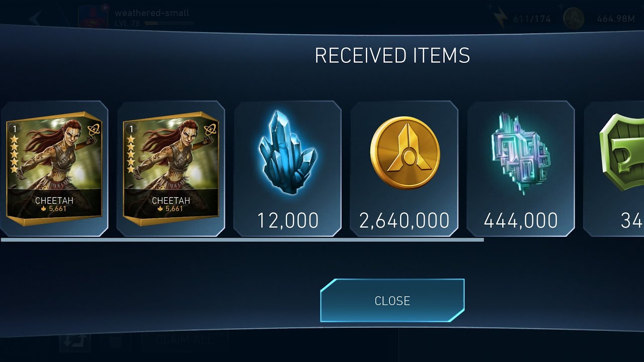Click the 12,000 gems reward tile

[287, 169]
